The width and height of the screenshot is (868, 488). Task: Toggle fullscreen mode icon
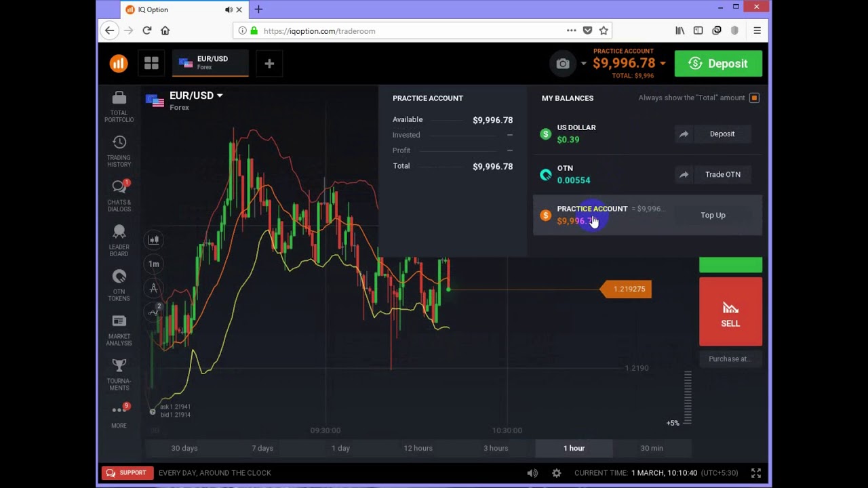coord(755,473)
